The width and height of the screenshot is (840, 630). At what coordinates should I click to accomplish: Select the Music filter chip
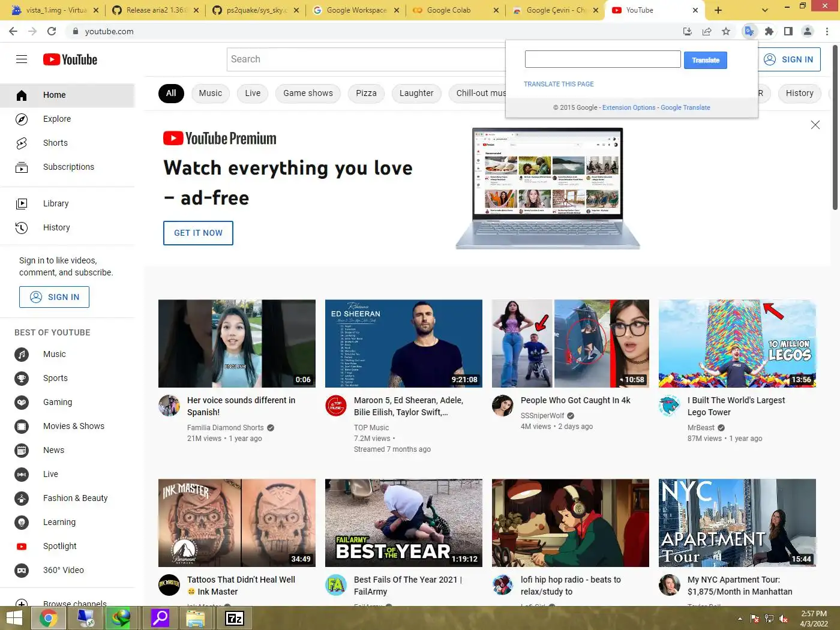[x=211, y=93]
